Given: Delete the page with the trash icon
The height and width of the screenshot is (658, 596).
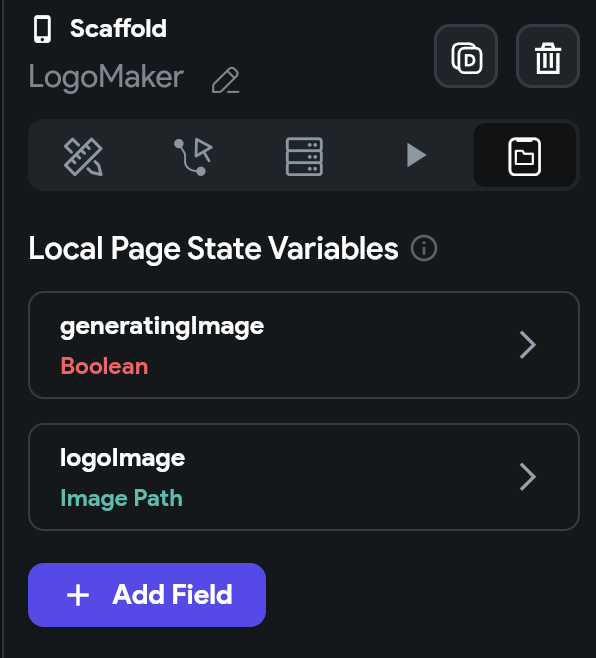Looking at the screenshot, I should pos(548,56).
